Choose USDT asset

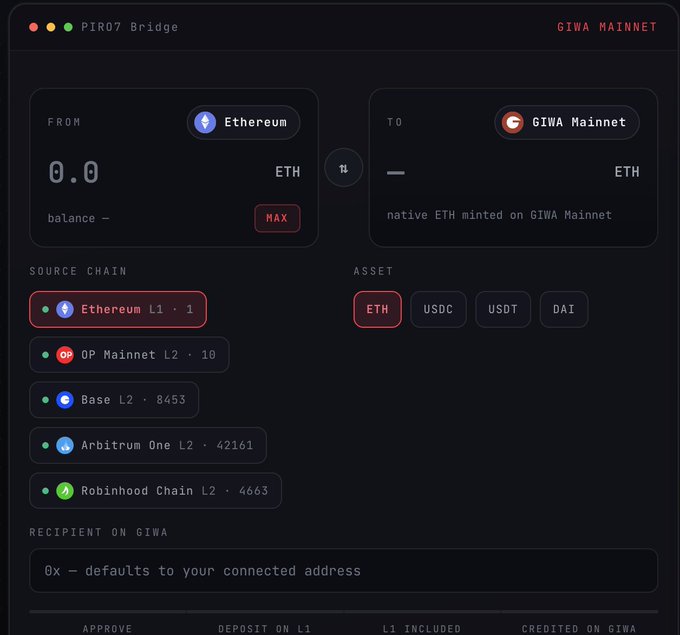click(x=503, y=309)
